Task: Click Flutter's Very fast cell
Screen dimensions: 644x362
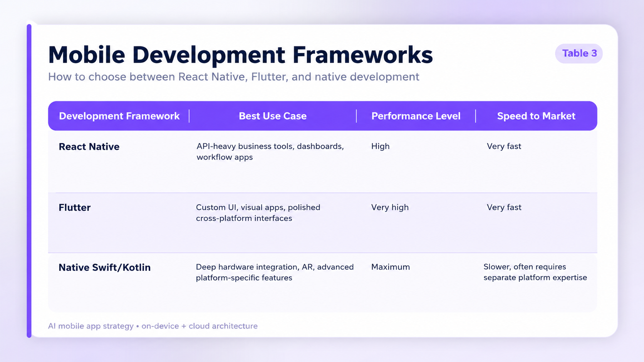Action: [x=504, y=207]
